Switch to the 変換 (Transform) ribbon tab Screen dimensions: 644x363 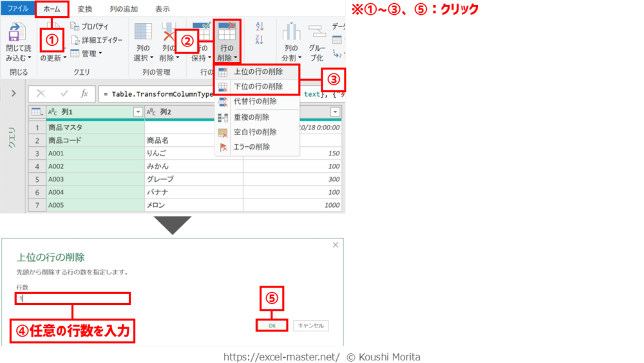[x=85, y=9]
